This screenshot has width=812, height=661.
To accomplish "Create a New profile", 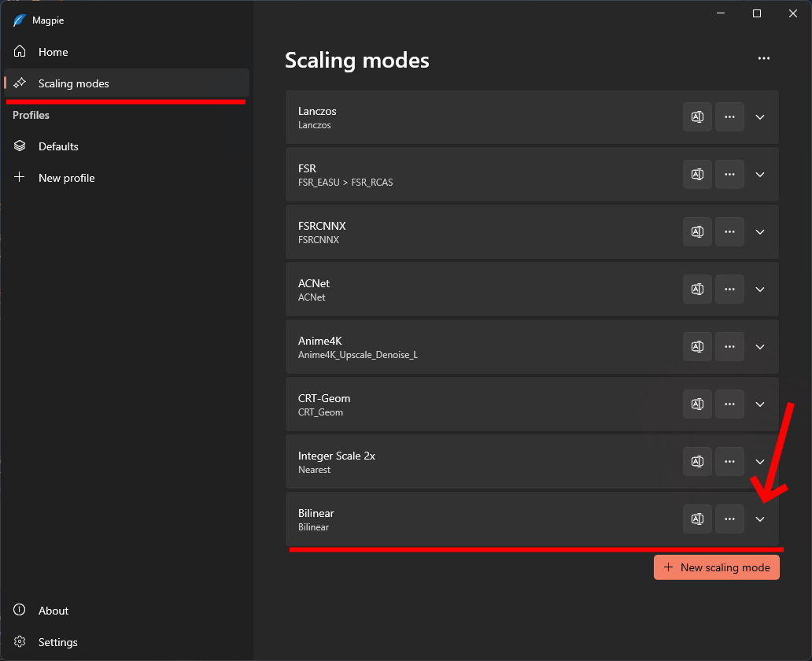I will coord(66,178).
